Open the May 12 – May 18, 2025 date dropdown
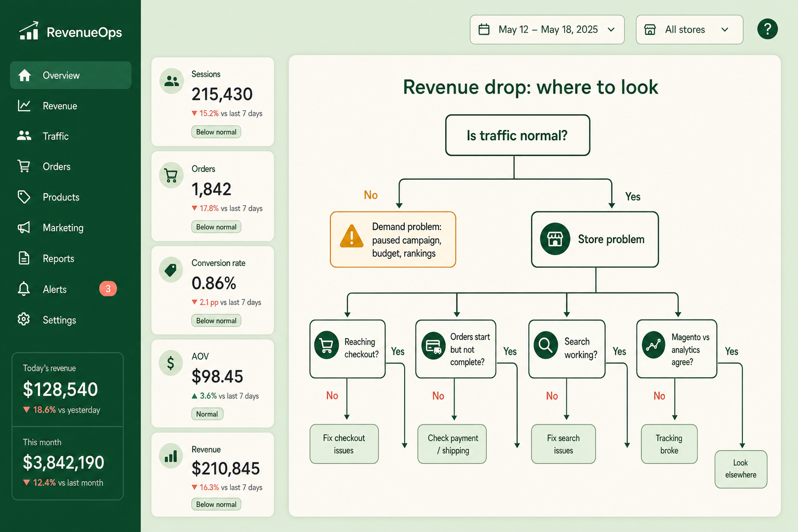Image resolution: width=798 pixels, height=532 pixels. (547, 30)
